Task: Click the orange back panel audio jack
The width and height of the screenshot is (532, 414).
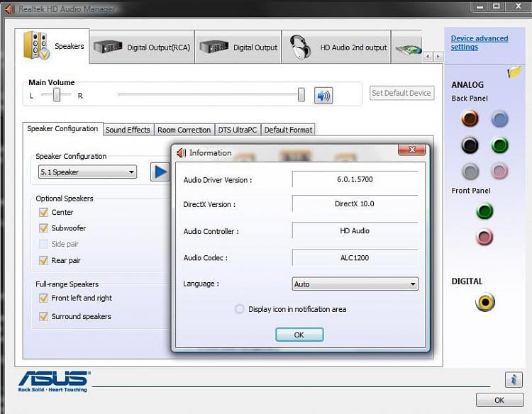Action: pyautogui.click(x=470, y=118)
